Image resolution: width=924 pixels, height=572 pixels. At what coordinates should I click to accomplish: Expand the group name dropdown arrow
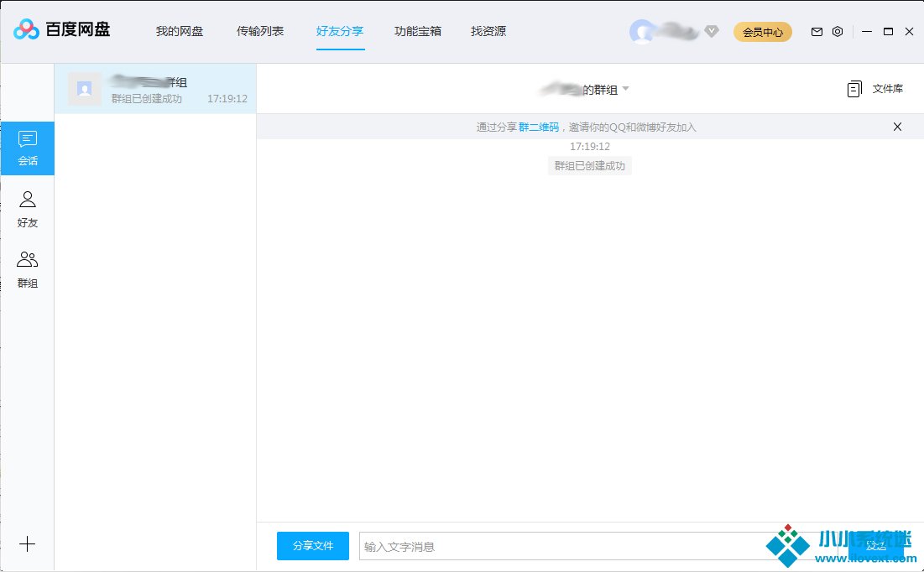click(625, 89)
